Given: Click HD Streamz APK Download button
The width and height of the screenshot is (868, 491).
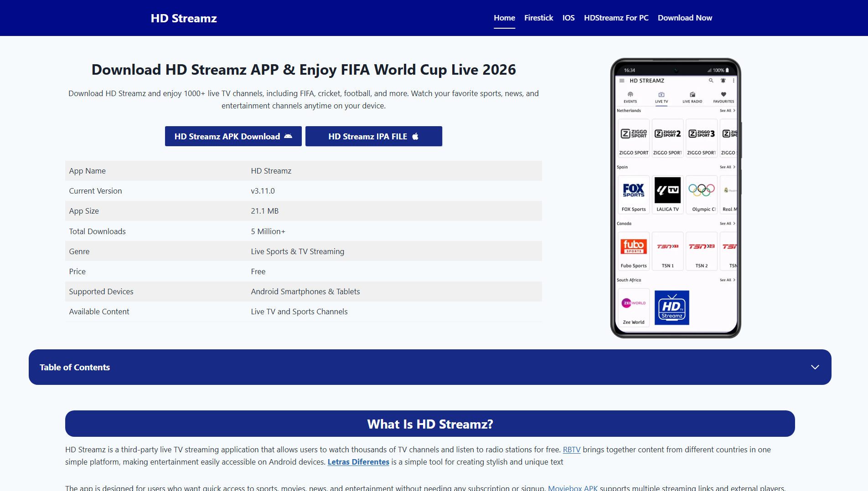Looking at the screenshot, I should point(233,136).
